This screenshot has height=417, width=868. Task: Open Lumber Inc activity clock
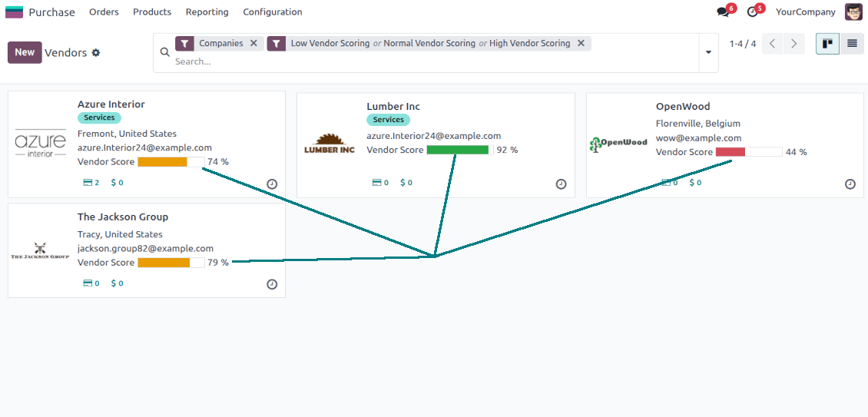[562, 184]
